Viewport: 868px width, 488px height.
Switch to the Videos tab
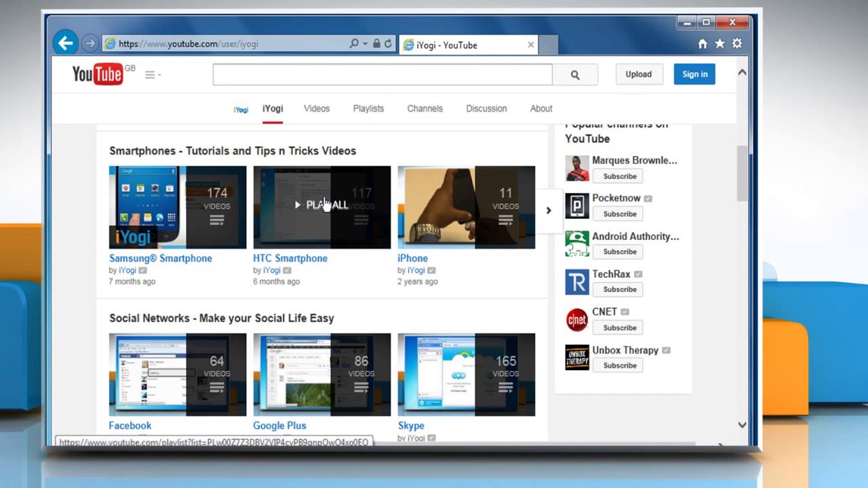[317, 108]
